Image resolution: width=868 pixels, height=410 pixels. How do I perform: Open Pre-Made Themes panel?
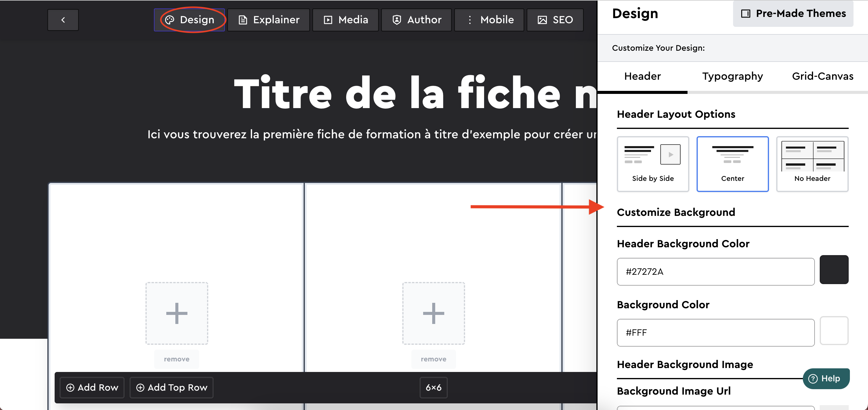(x=793, y=14)
